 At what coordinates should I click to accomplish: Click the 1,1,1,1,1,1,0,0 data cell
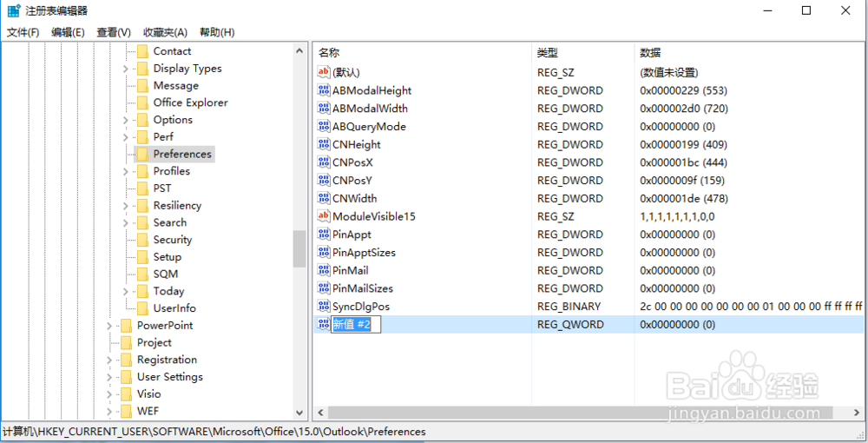677,216
